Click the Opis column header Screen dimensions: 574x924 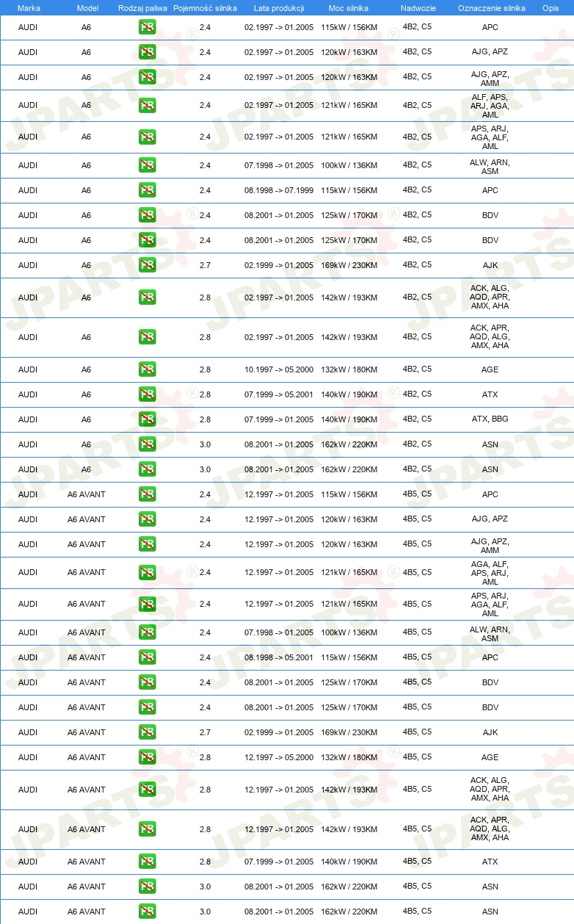[551, 8]
